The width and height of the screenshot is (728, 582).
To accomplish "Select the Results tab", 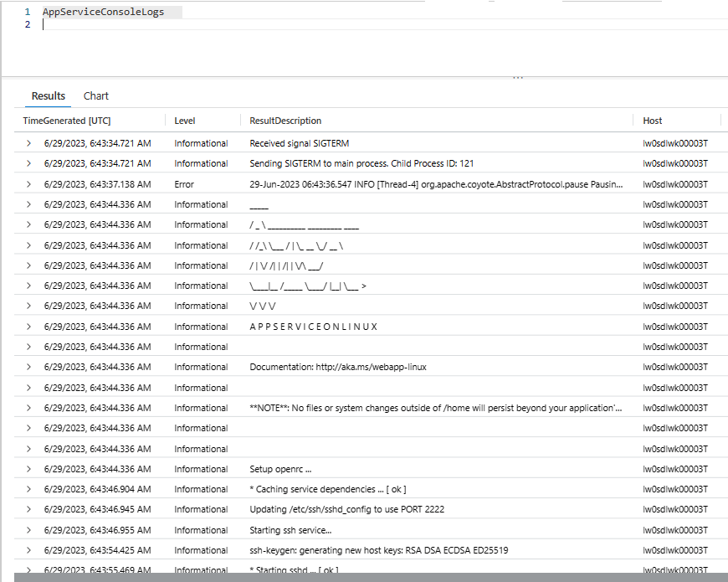I will (49, 96).
